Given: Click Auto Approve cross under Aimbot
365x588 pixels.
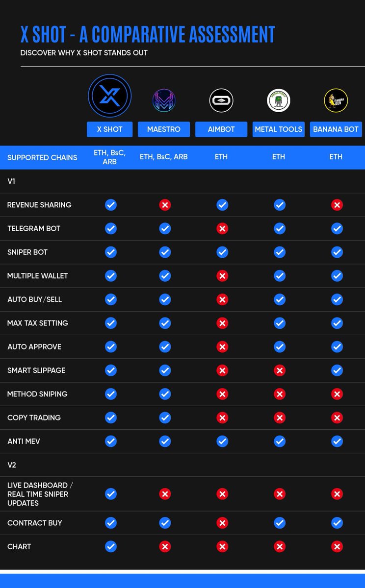Looking at the screenshot, I should tap(222, 346).
